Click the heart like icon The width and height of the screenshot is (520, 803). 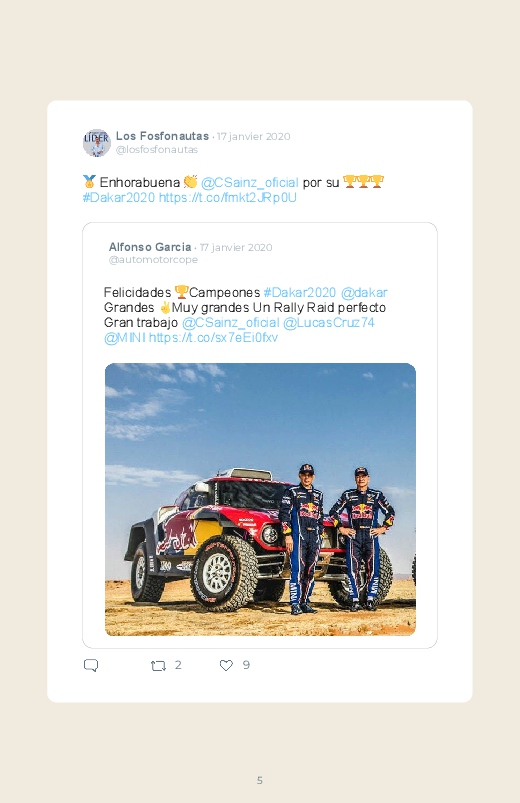(x=226, y=665)
